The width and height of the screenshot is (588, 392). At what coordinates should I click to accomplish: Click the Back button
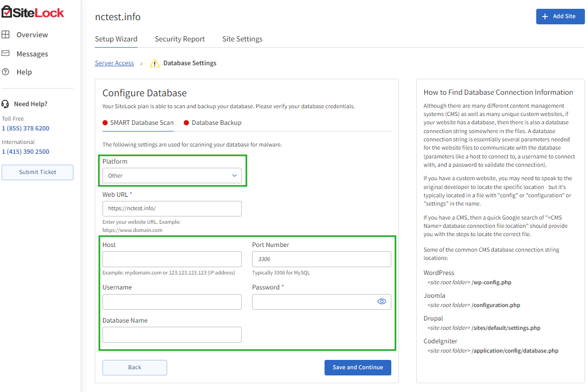pyautogui.click(x=135, y=368)
